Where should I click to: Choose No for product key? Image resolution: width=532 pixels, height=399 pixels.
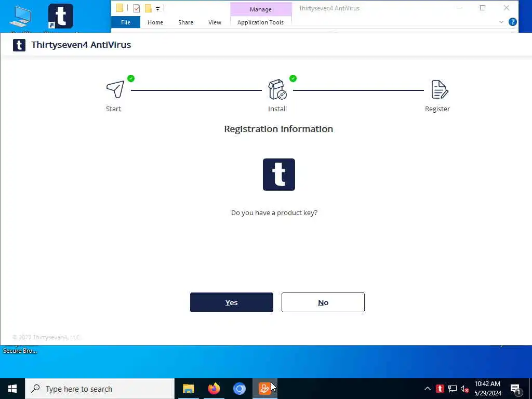[x=323, y=302]
